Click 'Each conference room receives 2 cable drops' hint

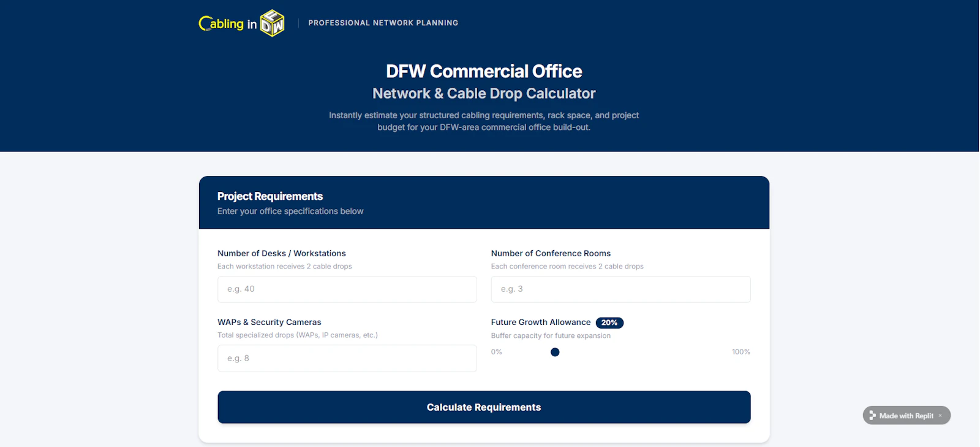pos(567,266)
